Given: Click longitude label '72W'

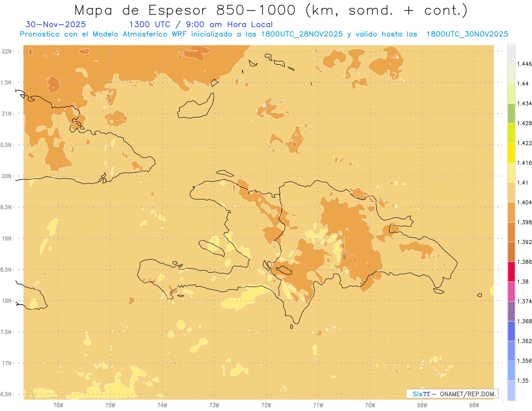Looking at the screenshot, I should pos(266,405).
